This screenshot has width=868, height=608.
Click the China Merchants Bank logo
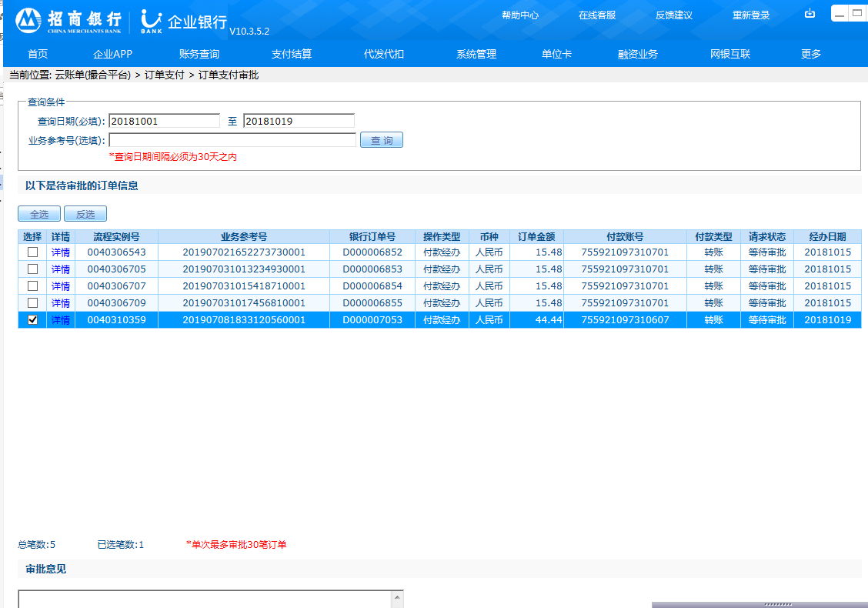point(68,21)
